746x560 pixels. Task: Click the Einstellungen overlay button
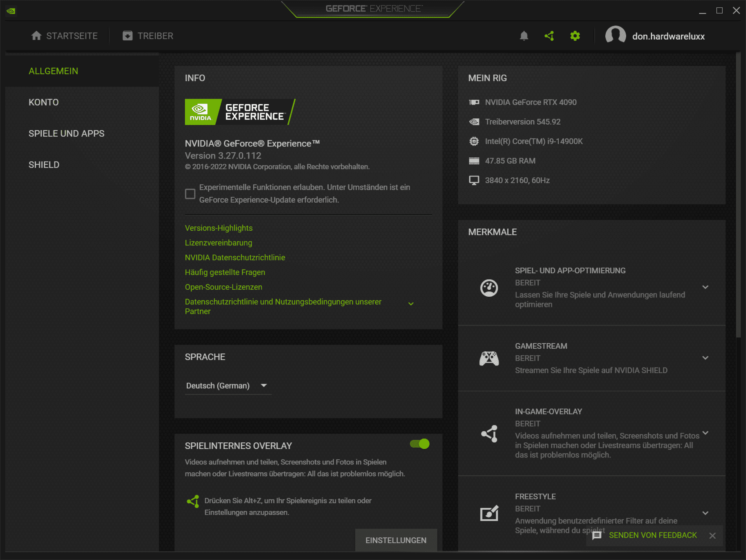pyautogui.click(x=396, y=540)
